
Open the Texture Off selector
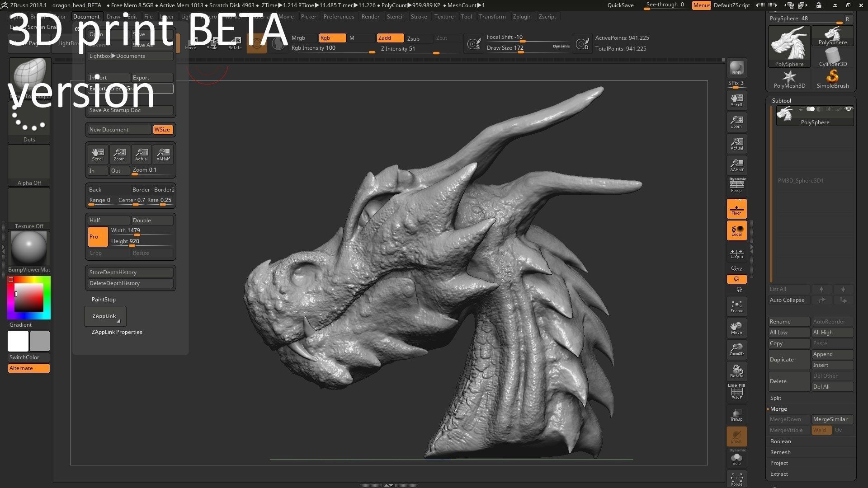(x=29, y=209)
